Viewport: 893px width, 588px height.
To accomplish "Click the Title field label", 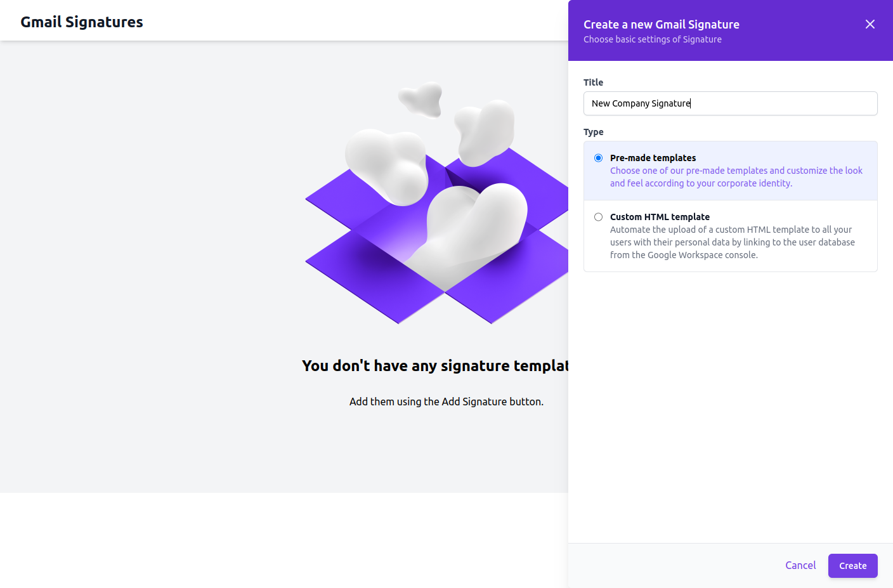I will point(593,82).
